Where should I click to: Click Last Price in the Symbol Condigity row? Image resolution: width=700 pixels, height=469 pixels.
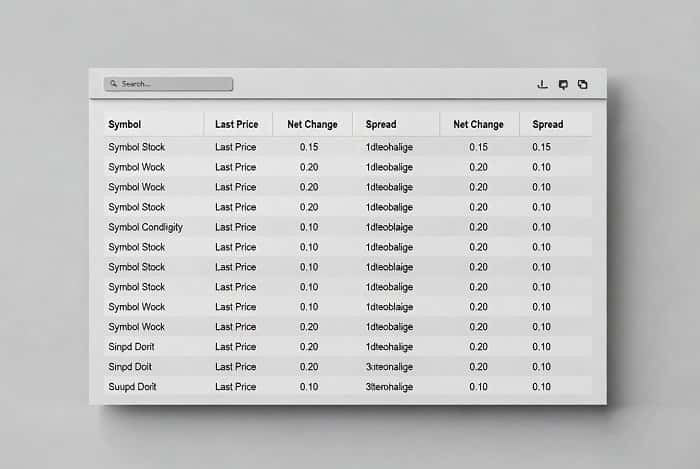(x=235, y=227)
